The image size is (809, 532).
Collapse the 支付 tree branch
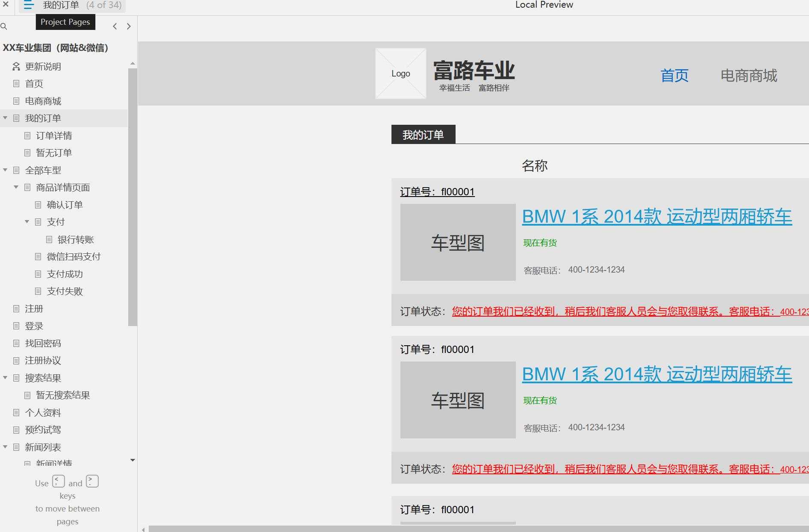click(26, 222)
